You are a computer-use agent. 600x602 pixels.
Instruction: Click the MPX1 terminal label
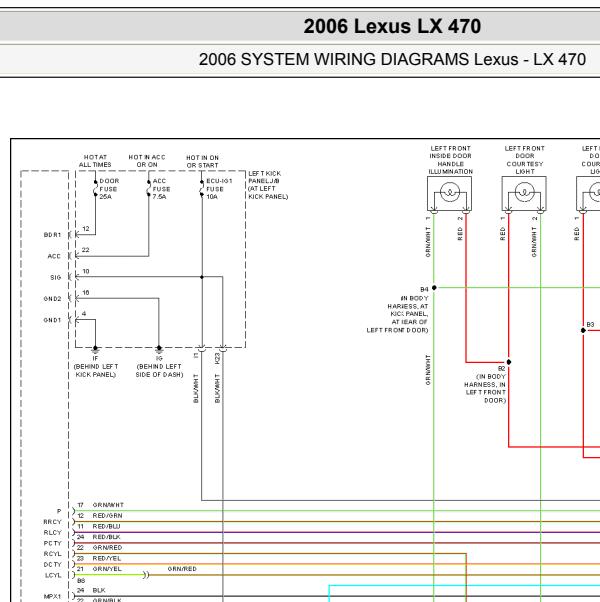(52, 596)
